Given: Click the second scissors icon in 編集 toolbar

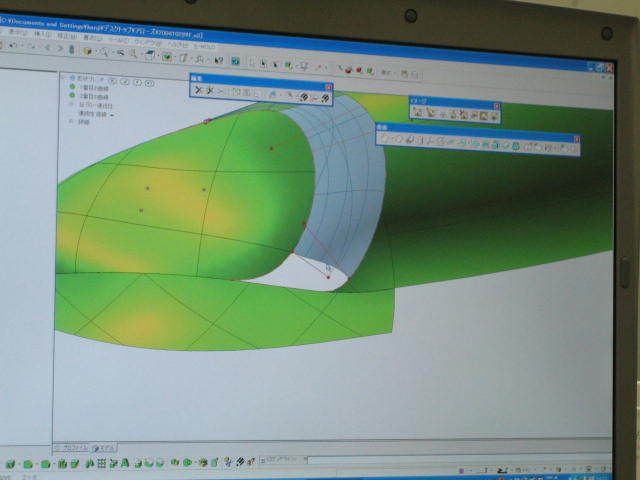Looking at the screenshot, I should coord(209,91).
